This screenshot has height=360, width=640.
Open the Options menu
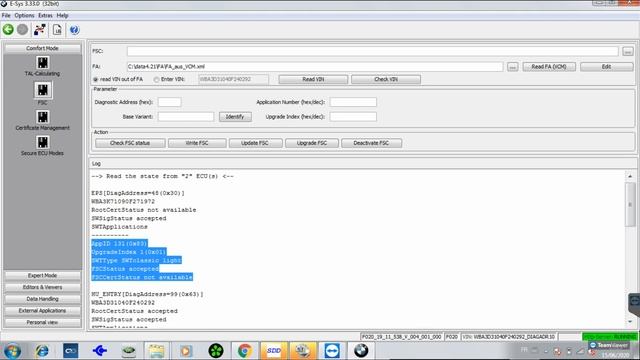(24, 16)
